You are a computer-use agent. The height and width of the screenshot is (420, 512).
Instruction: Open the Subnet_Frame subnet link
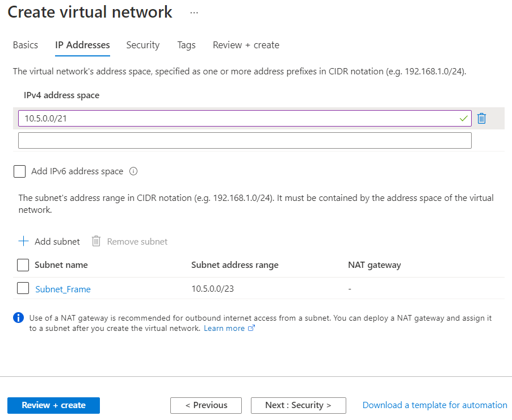coord(63,289)
